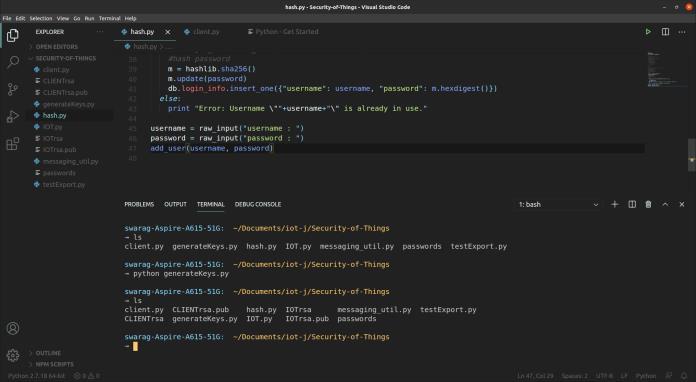Viewport: 696px width, 382px height.
Task: Kill the terminal with trash icon
Action: [x=648, y=204]
